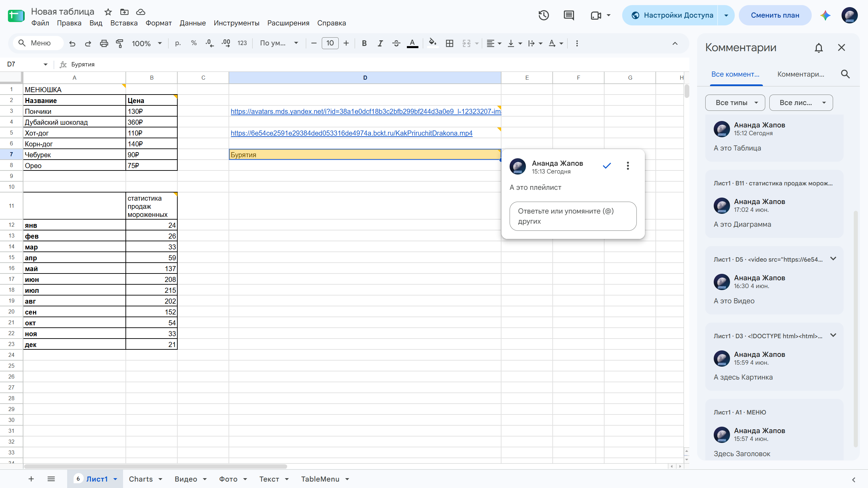868x488 pixels.
Task: Open the Данные menu
Action: click(x=193, y=23)
